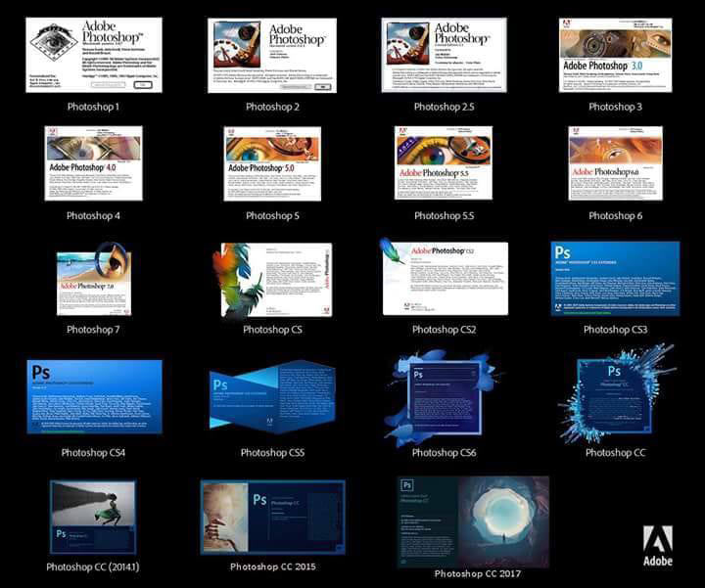The height and width of the screenshot is (588, 705).
Task: Click the OK button in Photoshop 2 splash
Action: [322, 87]
